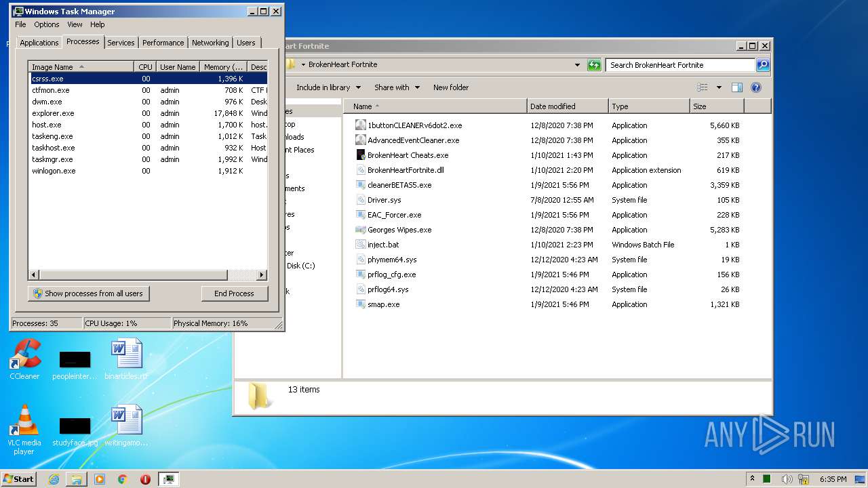
Task: Open Task Manager View menu
Action: tap(75, 24)
